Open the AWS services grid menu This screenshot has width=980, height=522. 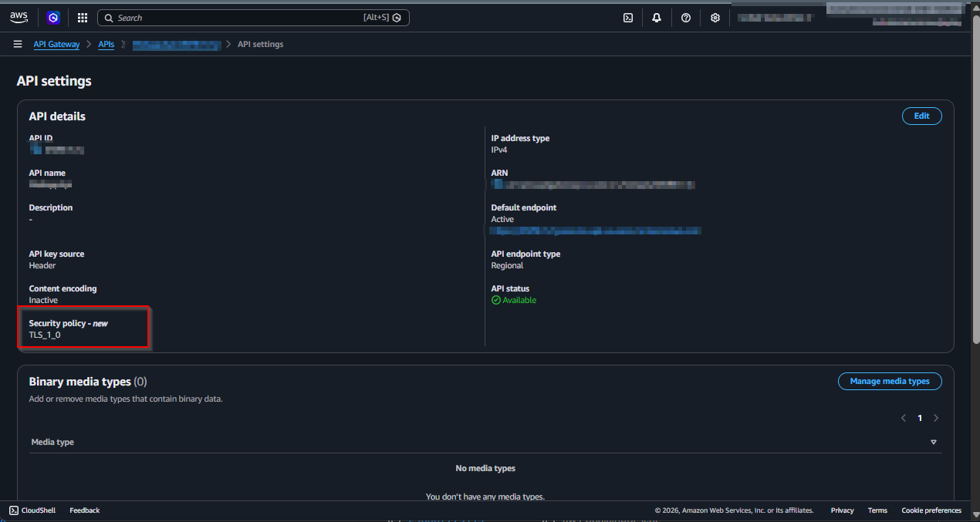tap(83, 18)
